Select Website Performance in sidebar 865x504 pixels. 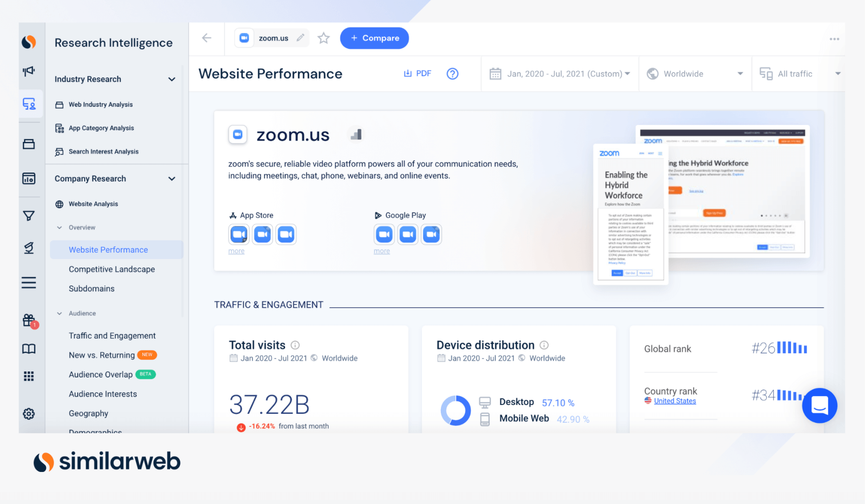pyautogui.click(x=117, y=250)
